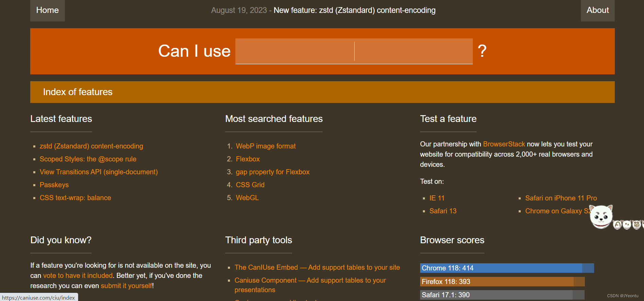Image resolution: width=644 pixels, height=301 pixels.
Task: Open View Transitions API feature link
Action: click(99, 172)
